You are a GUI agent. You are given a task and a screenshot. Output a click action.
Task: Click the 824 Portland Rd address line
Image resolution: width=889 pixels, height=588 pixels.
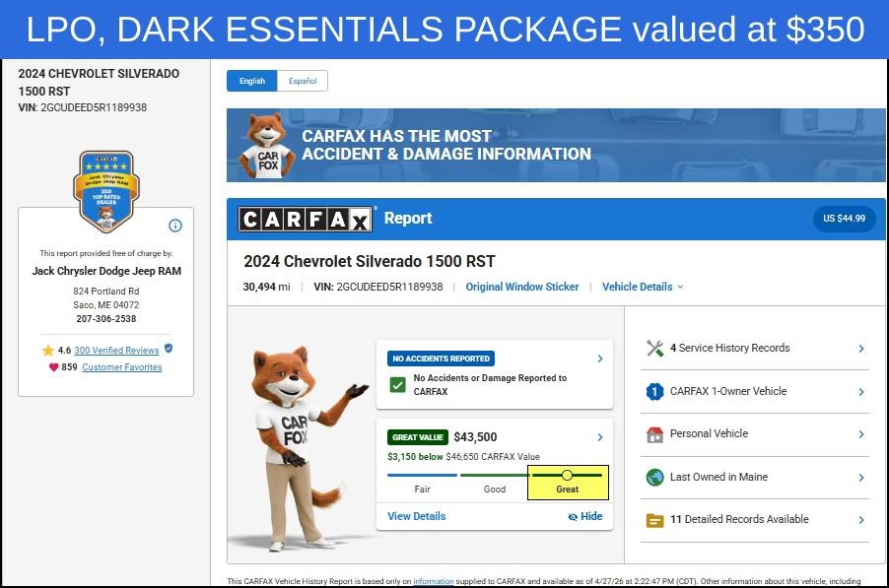coord(106,292)
